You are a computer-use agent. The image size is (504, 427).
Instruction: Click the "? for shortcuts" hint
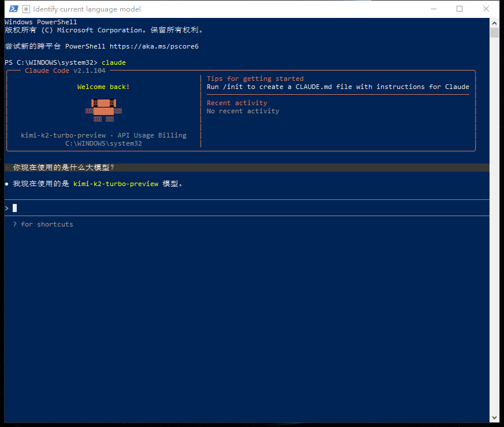tap(43, 224)
